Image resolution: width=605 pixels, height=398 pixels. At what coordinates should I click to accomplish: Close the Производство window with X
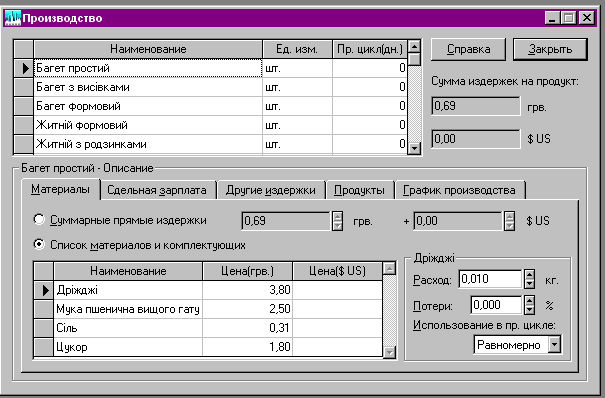pos(587,18)
